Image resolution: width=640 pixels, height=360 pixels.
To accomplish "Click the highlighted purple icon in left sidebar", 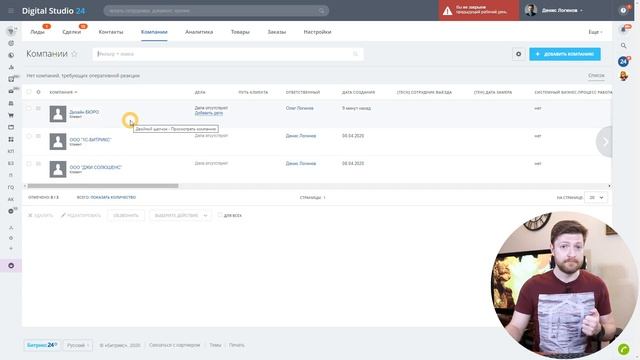I will tap(11, 266).
